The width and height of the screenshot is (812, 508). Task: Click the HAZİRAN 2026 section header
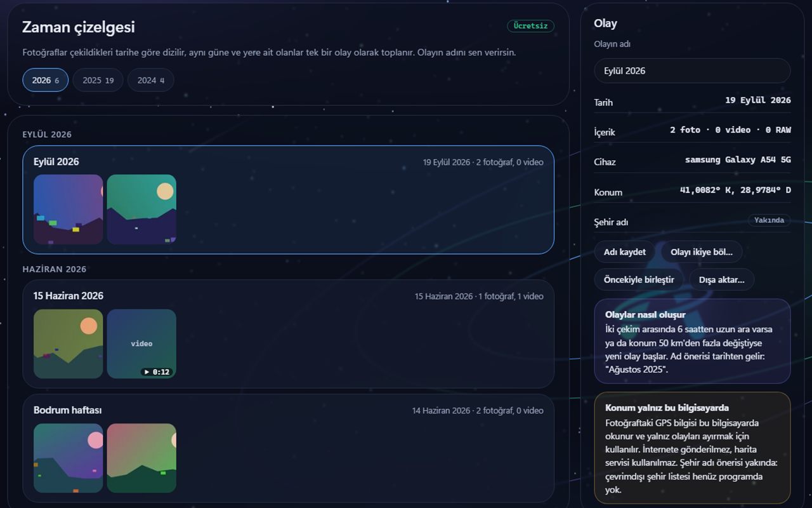pyautogui.click(x=54, y=269)
